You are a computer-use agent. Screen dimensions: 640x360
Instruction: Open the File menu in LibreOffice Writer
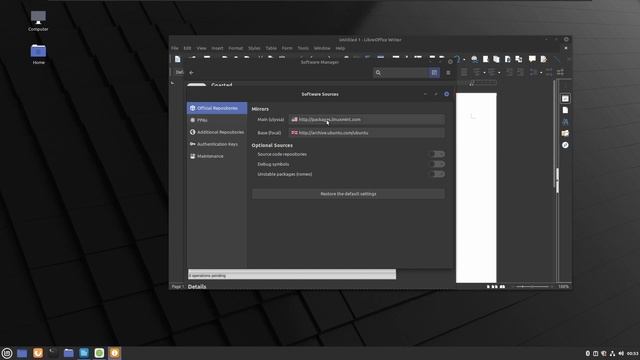click(x=175, y=48)
